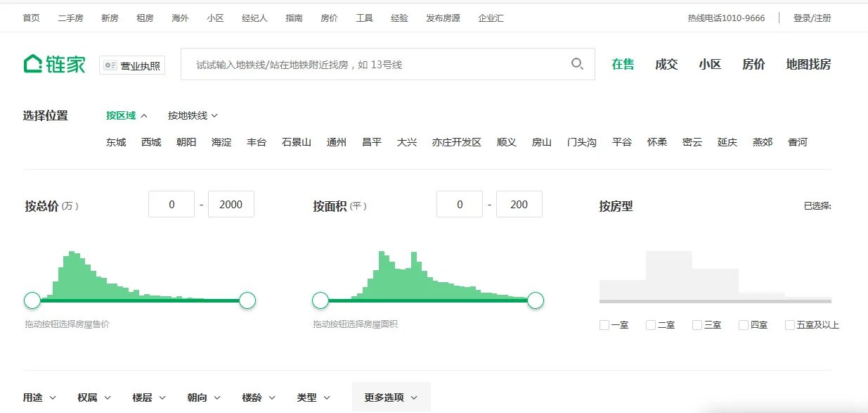Viewport: 868px width, 413px height.
Task: Select the 三室 checkbox
Action: (x=697, y=324)
